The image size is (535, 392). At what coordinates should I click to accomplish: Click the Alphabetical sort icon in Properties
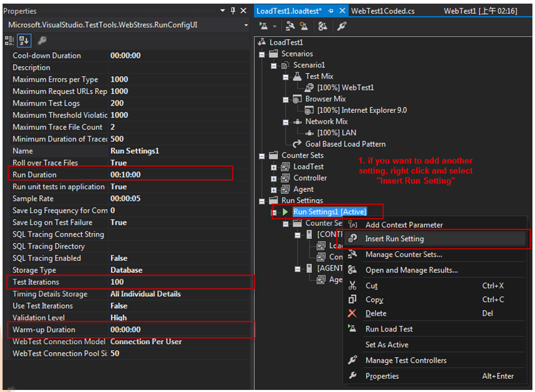(x=24, y=40)
